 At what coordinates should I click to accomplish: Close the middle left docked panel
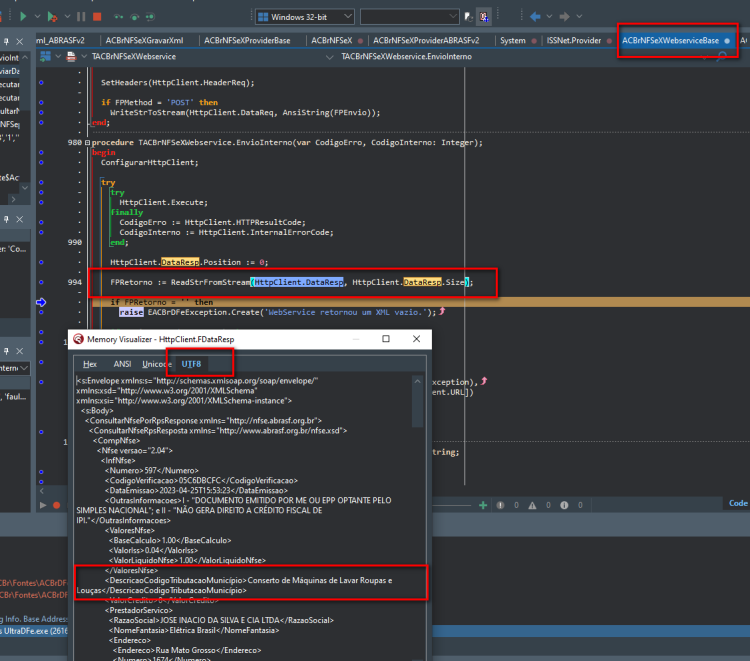pyautogui.click(x=20, y=219)
